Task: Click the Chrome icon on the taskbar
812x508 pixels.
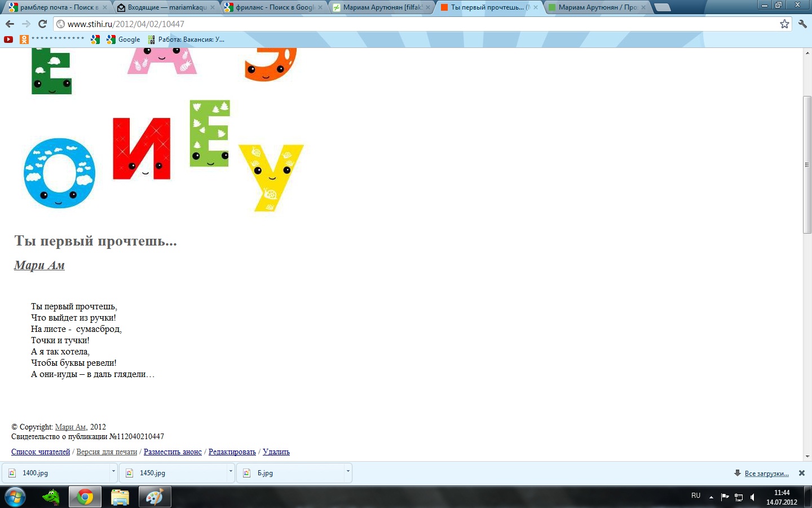Action: tap(85, 497)
